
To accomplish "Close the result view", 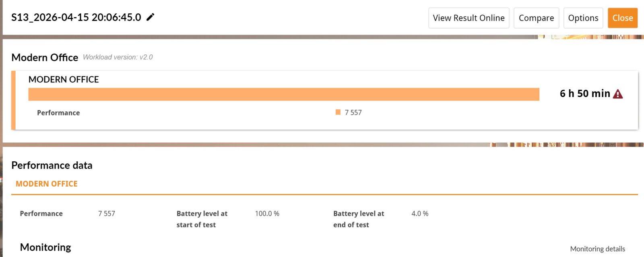I will coord(622,18).
